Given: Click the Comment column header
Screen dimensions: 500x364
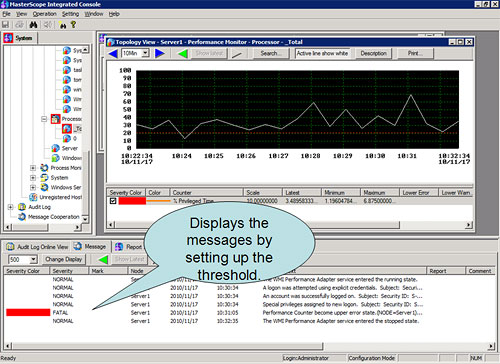Looking at the screenshot, I should pos(480,271).
